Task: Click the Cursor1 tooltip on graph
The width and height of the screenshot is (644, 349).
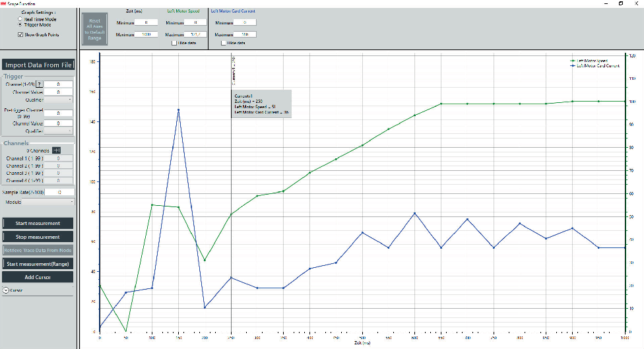Action: click(261, 104)
